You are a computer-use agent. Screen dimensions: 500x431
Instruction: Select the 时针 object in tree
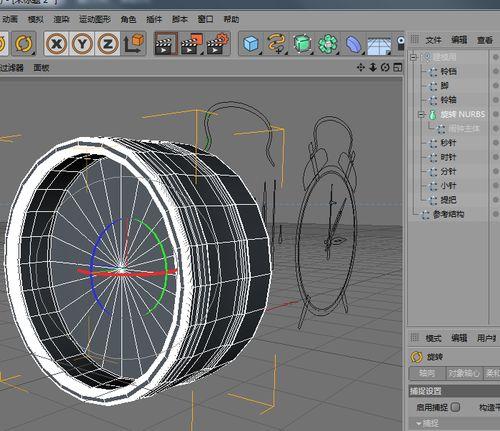448,157
